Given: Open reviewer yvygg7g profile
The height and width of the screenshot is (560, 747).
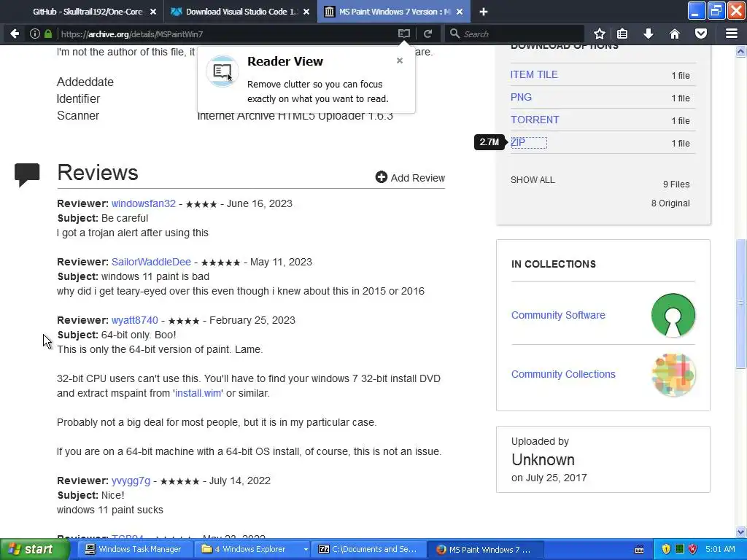Looking at the screenshot, I should [x=131, y=481].
